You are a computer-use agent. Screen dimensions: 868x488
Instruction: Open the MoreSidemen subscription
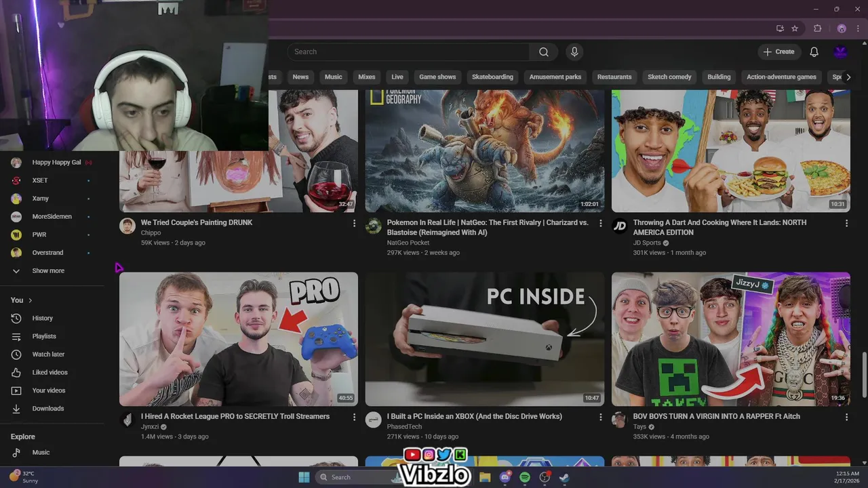pos(52,217)
